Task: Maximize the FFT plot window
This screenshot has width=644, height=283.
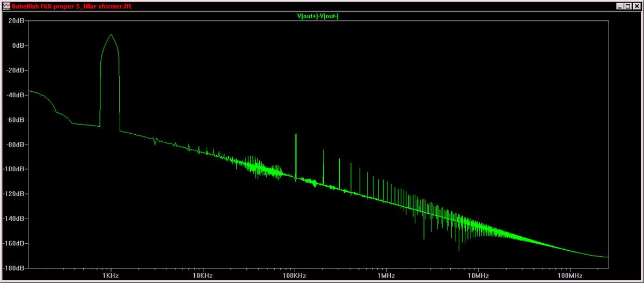Action: tap(627, 6)
